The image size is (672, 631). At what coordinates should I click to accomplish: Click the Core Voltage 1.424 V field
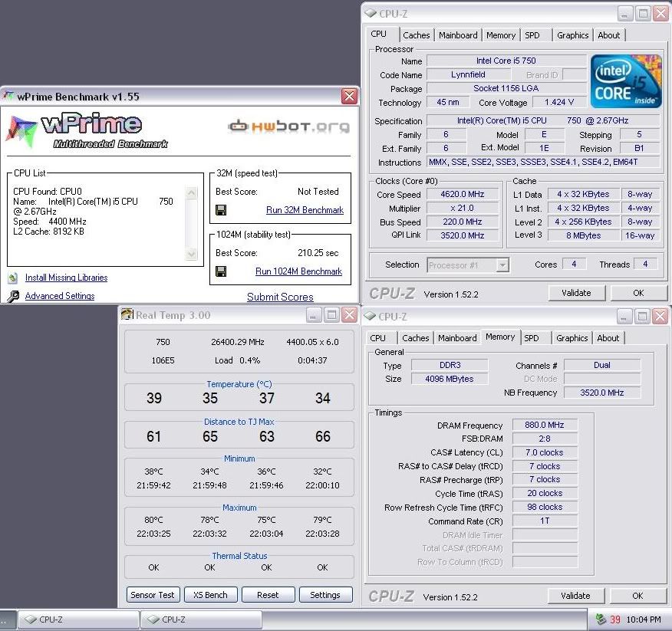(x=559, y=103)
